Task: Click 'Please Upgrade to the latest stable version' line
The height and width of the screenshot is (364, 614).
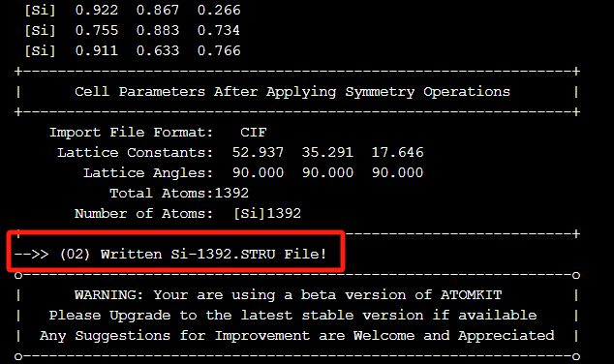Action: click(x=292, y=316)
